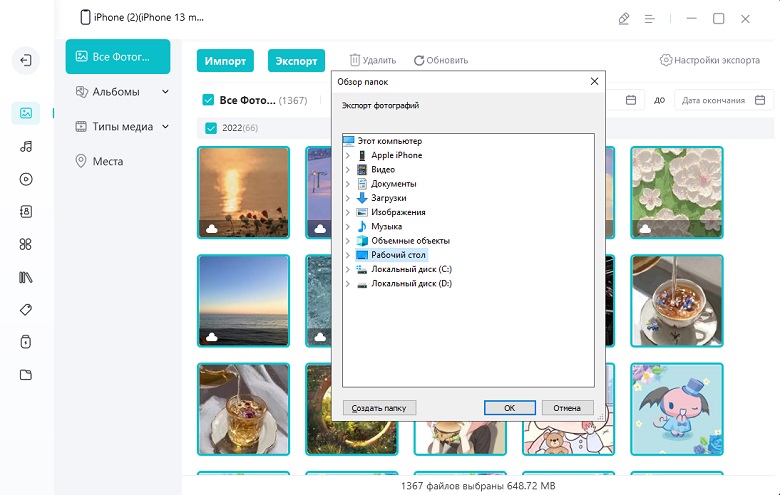Select the pink cartoon bat character thumbnail
780x495 pixels.
[677, 409]
